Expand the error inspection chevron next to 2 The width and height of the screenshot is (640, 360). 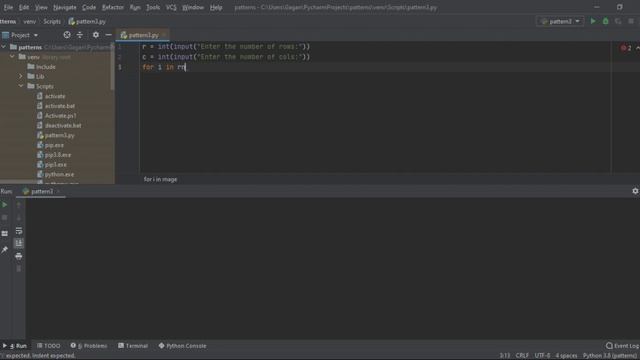(637, 48)
